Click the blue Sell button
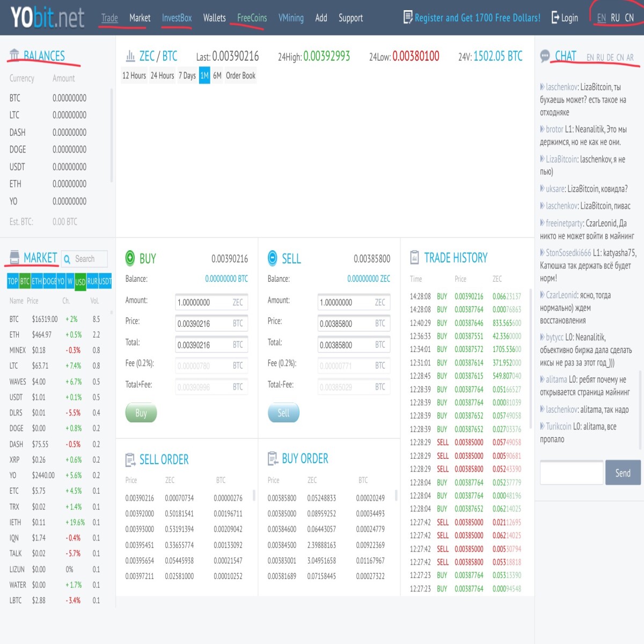644x644 pixels. click(283, 413)
